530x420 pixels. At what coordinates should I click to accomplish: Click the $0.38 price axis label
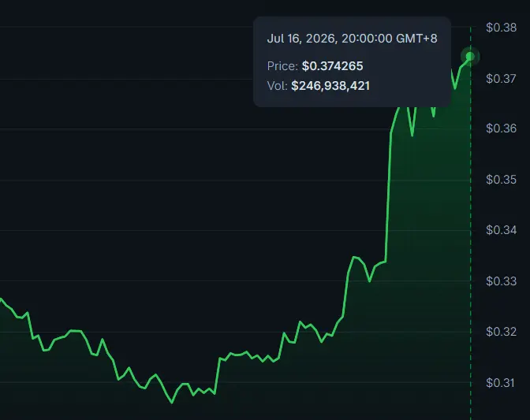coord(501,28)
